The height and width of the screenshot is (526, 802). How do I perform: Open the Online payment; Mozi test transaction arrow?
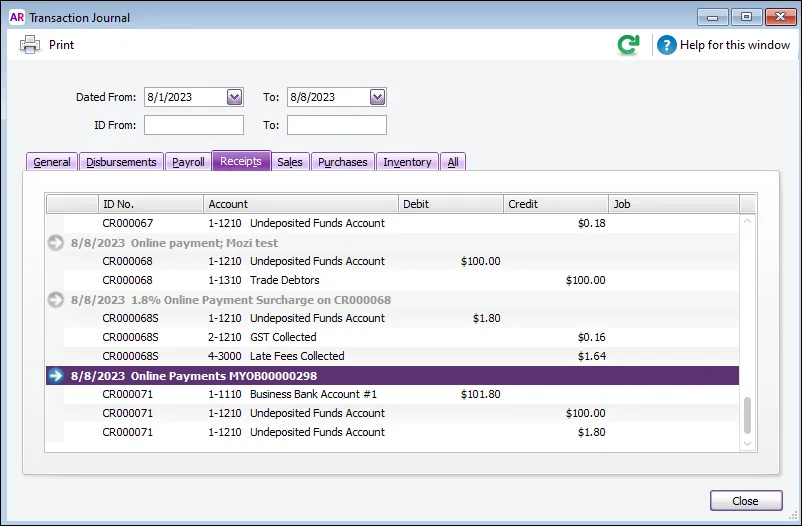(56, 242)
